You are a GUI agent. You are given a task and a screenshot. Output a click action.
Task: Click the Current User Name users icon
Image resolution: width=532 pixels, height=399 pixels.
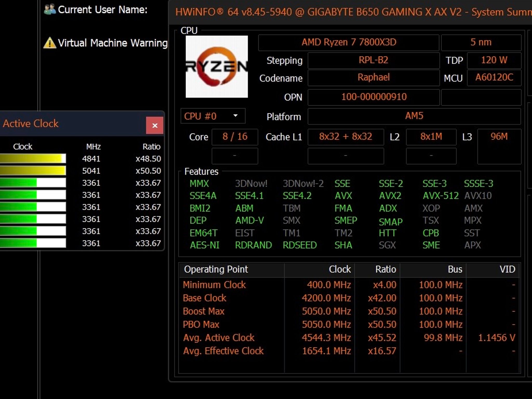pyautogui.click(x=50, y=9)
